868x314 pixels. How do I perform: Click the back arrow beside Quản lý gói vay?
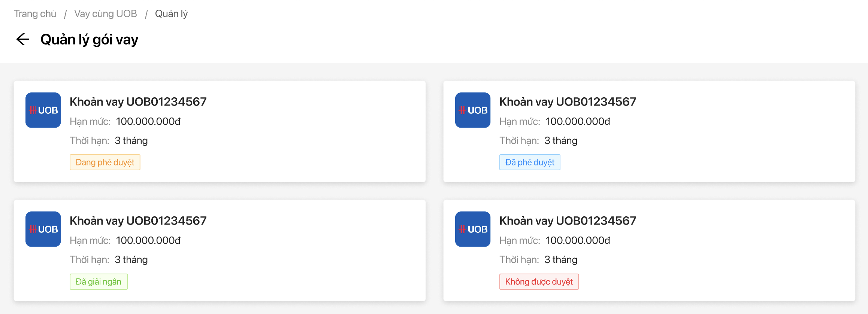click(23, 39)
